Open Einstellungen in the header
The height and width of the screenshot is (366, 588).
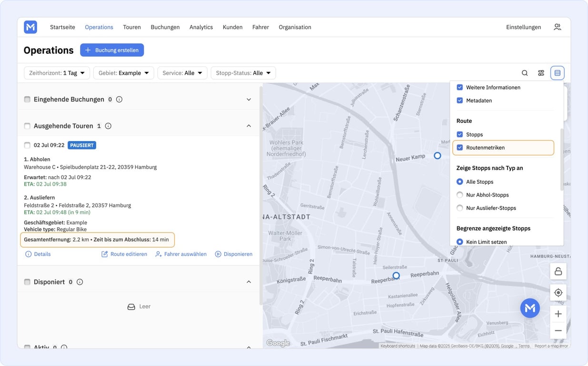point(523,27)
